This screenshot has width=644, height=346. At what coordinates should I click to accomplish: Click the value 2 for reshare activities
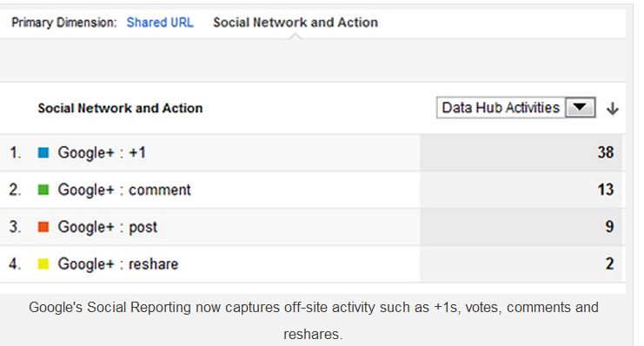609,263
